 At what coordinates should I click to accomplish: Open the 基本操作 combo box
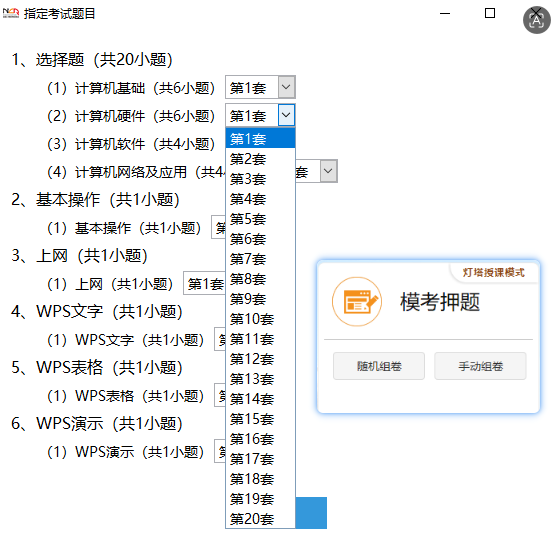219,227
